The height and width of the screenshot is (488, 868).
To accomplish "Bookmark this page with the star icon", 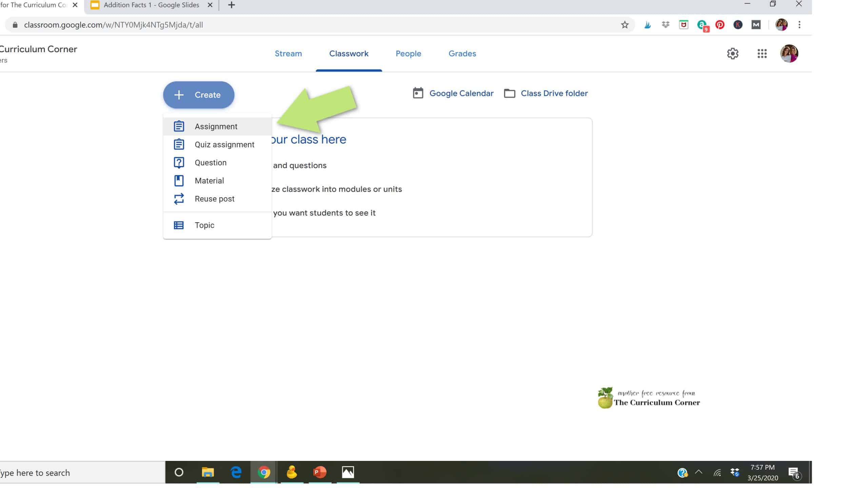I will 625,25.
